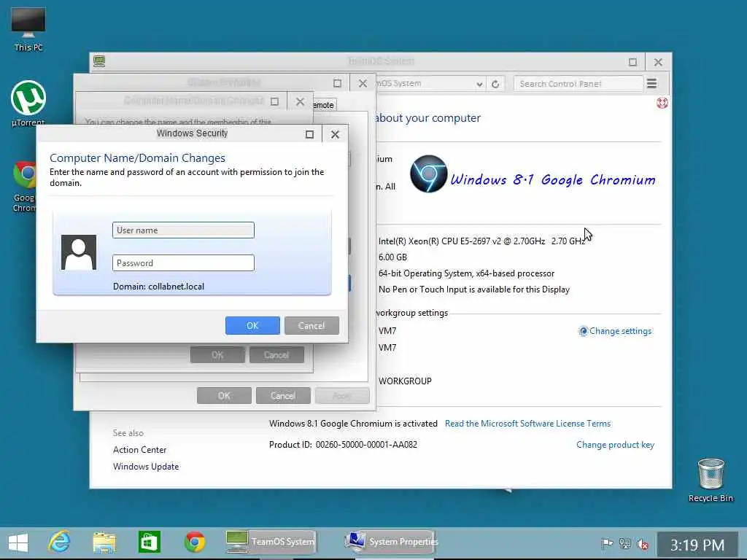Open the Windows Update link under See also
Image resolution: width=747 pixels, height=560 pixels.
(x=146, y=467)
